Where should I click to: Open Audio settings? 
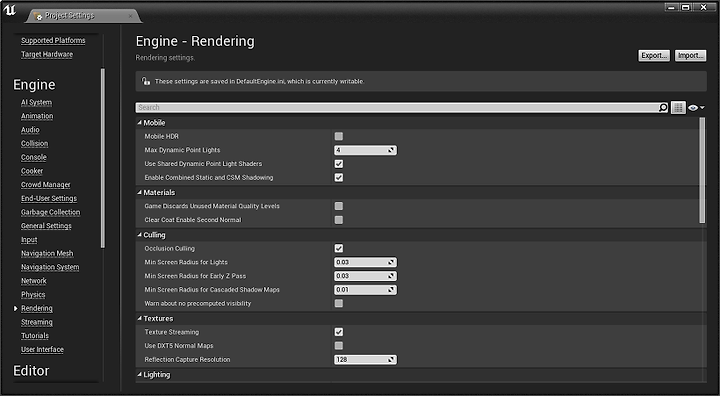click(x=30, y=130)
